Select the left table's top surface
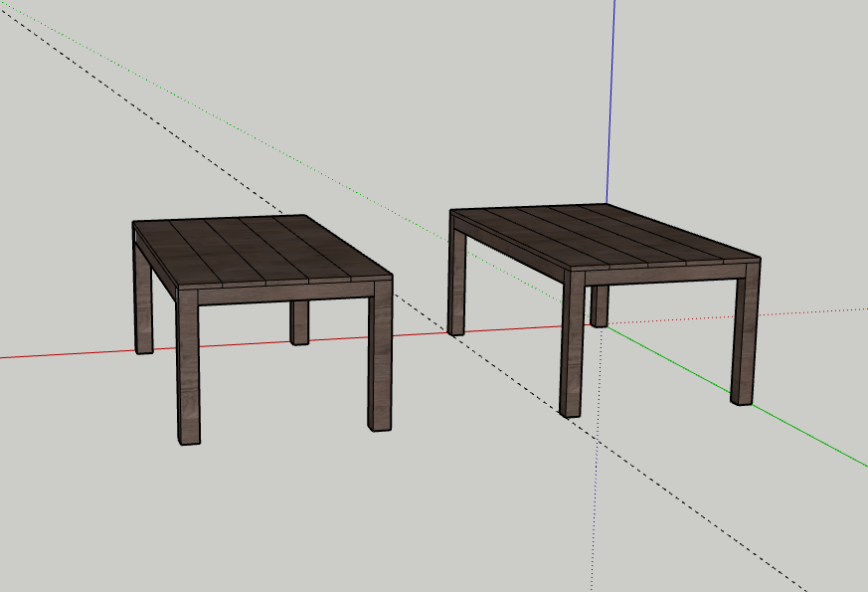The image size is (868, 592). 262,250
